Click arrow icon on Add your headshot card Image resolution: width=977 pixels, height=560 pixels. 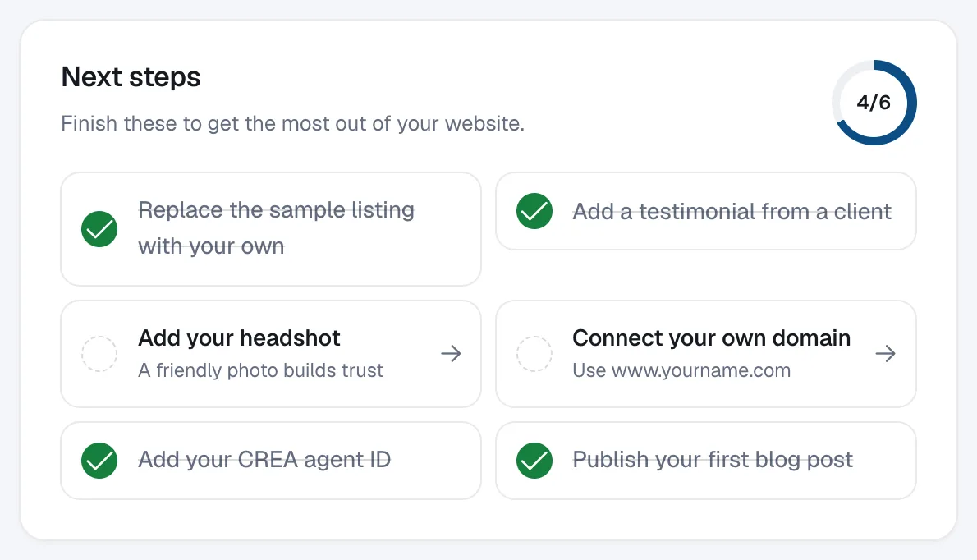(x=451, y=354)
